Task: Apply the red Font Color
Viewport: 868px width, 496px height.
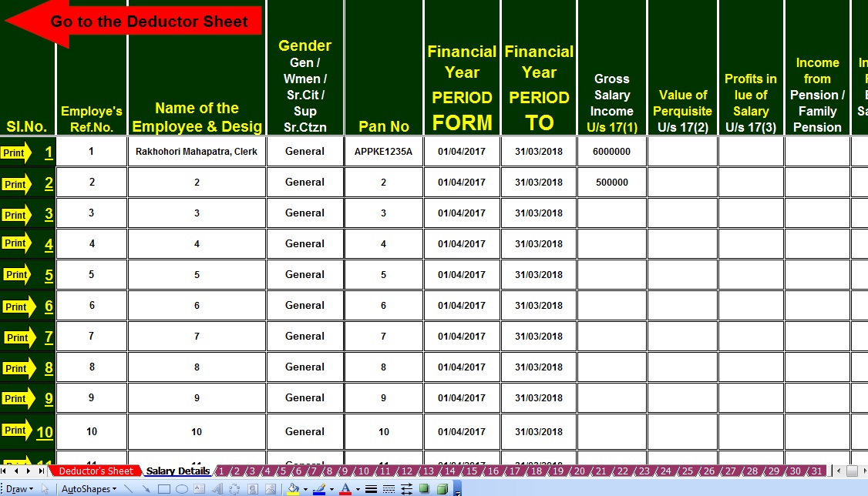Action: [345, 489]
